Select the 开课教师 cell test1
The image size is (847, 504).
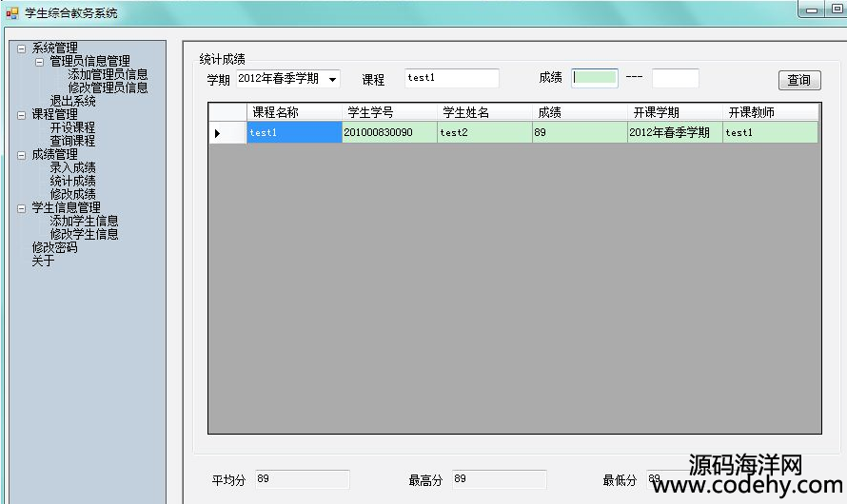coord(770,133)
